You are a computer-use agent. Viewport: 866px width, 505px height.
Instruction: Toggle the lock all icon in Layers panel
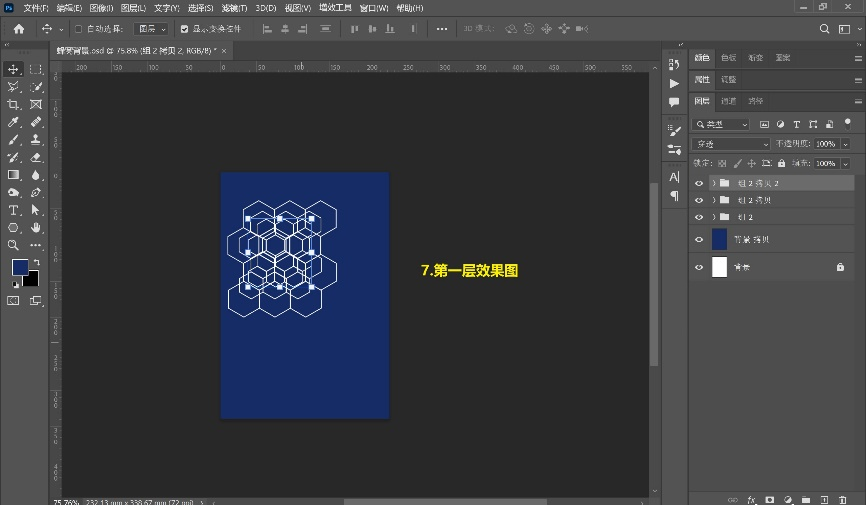pyautogui.click(x=781, y=164)
